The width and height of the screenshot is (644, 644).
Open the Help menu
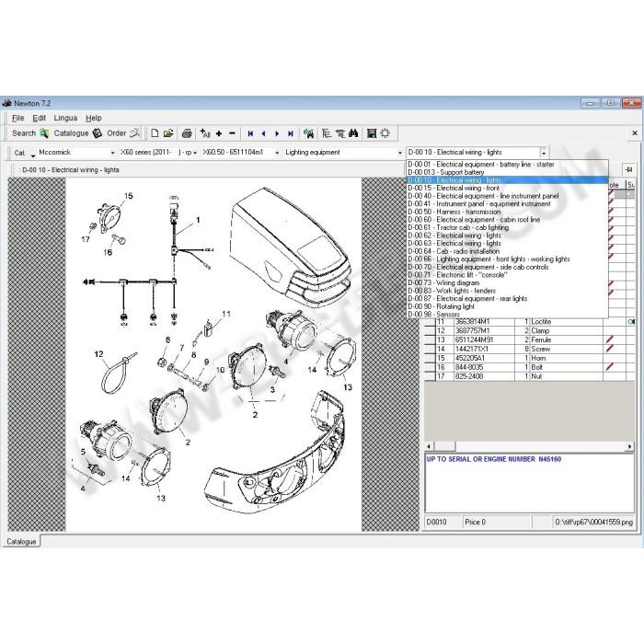point(93,119)
